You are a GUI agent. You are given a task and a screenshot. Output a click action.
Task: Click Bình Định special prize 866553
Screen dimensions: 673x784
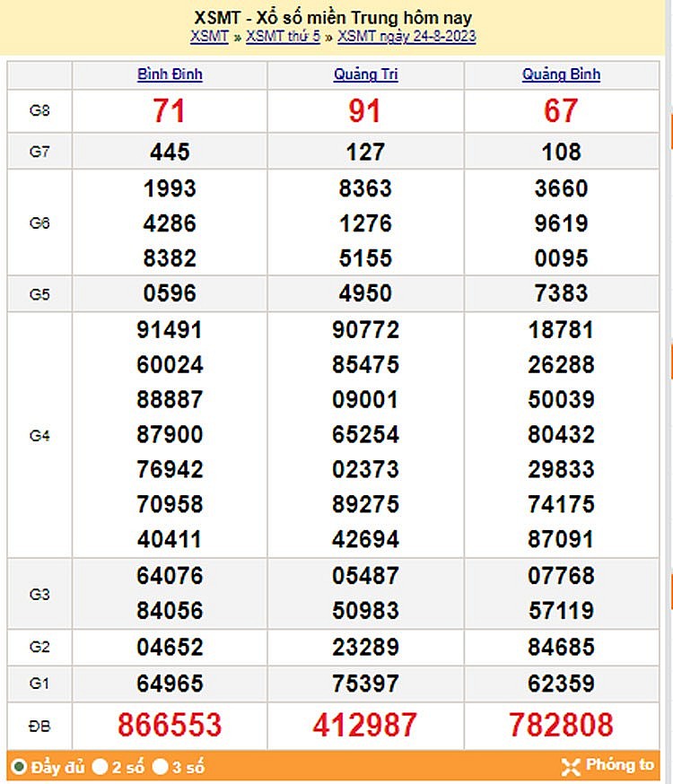170,725
